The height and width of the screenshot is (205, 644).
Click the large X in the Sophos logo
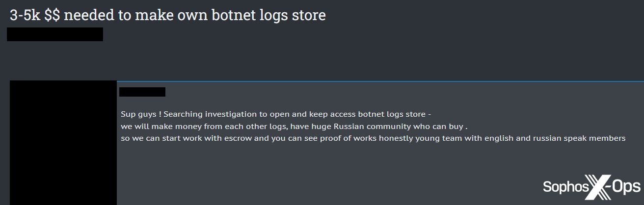click(600, 188)
